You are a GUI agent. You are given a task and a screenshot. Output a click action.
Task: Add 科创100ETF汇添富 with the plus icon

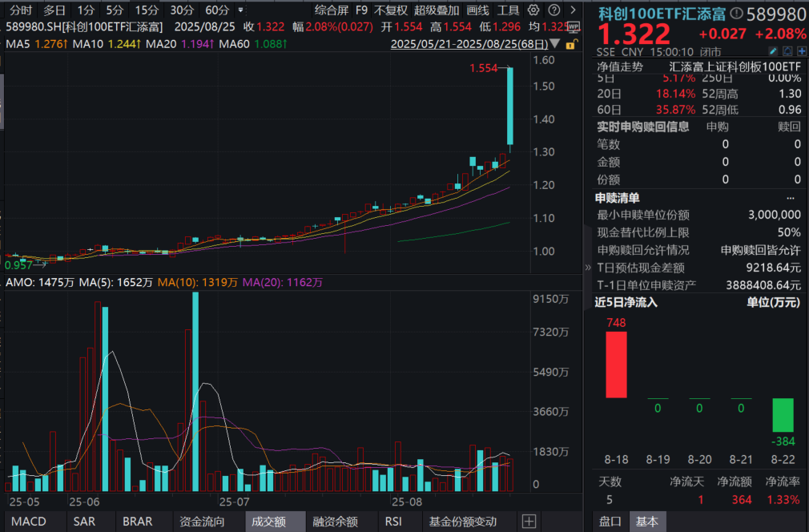click(x=803, y=50)
